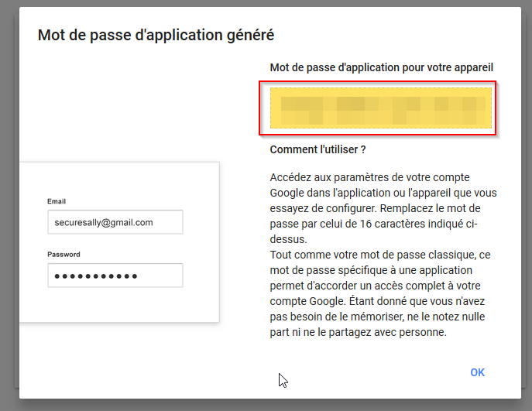The image size is (532, 411).
Task: Click the securesally@gmail.com address text
Action: (x=104, y=222)
